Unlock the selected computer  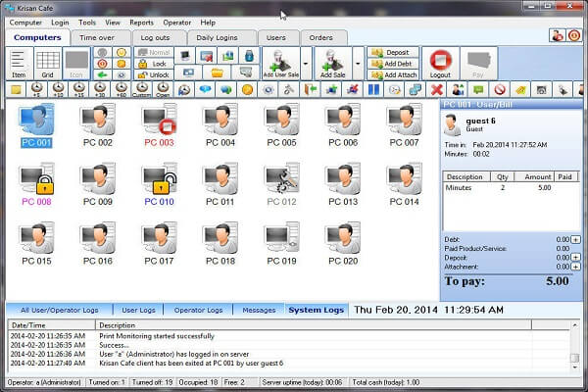point(154,74)
